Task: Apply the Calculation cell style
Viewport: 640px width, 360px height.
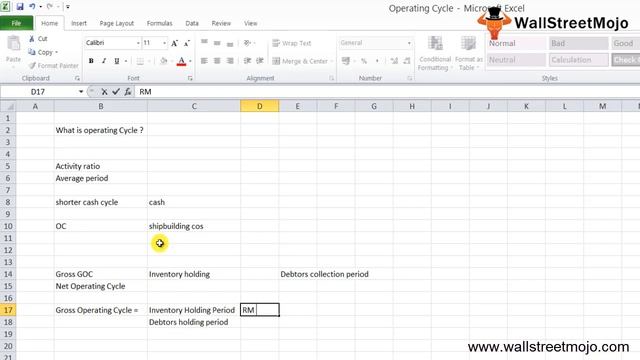Action: point(578,60)
